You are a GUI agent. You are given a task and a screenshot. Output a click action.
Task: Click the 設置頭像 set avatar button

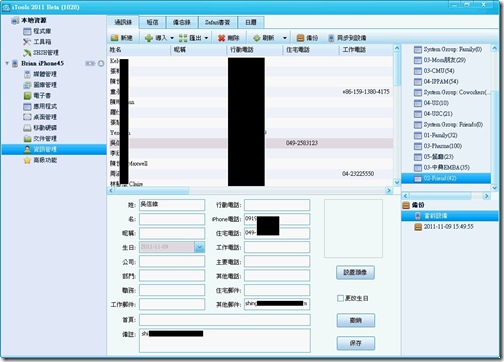[x=355, y=273]
